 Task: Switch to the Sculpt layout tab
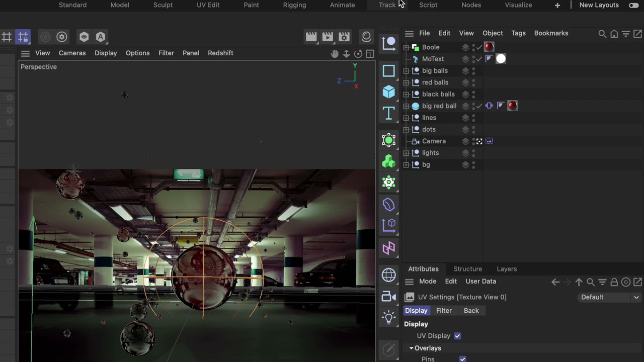click(163, 5)
